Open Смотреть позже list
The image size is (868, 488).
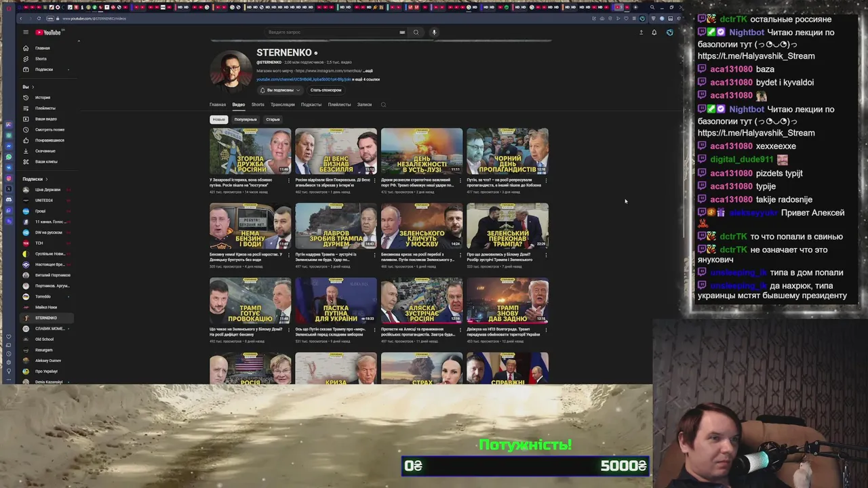[50, 129]
